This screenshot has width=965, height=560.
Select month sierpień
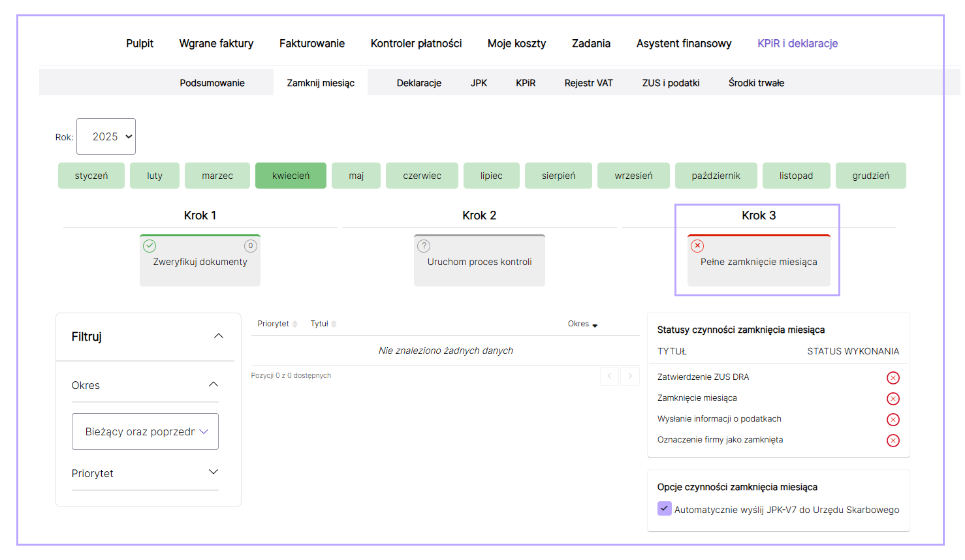(x=558, y=176)
